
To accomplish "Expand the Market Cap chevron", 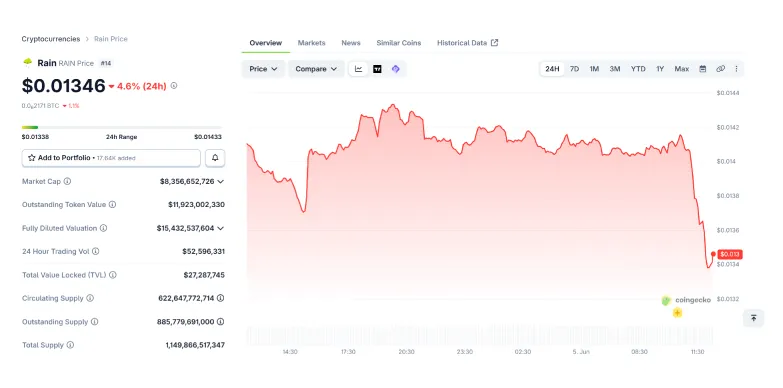I will point(220,181).
